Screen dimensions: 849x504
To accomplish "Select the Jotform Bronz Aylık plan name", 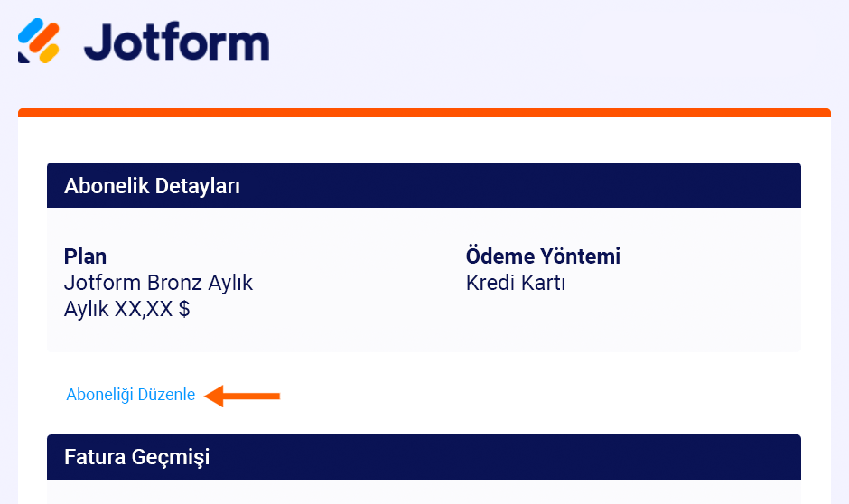I will 158,283.
